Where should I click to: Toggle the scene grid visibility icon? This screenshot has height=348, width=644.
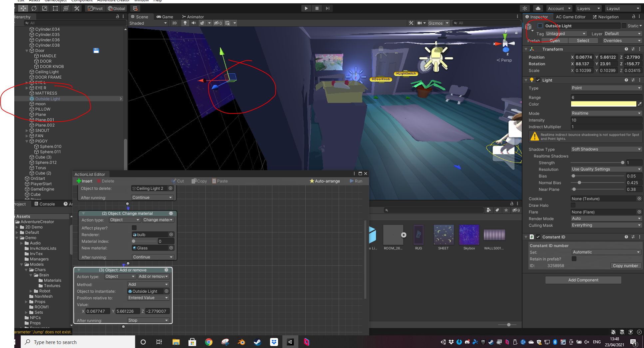228,23
